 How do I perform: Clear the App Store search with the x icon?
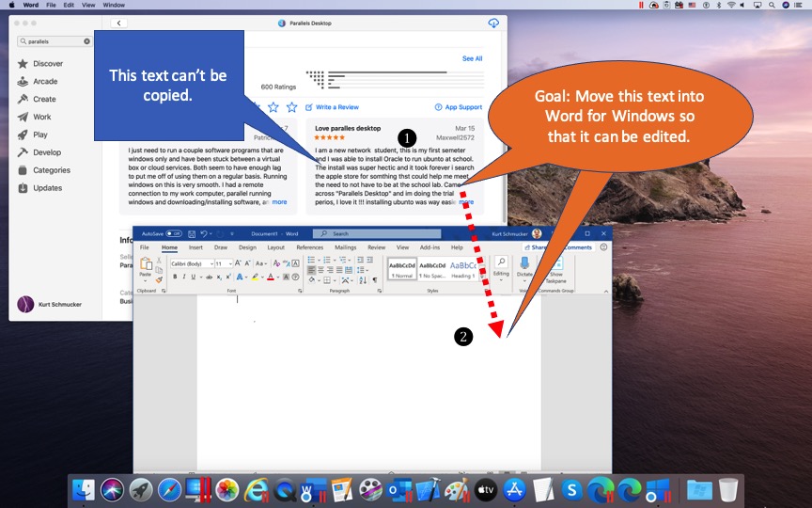87,41
